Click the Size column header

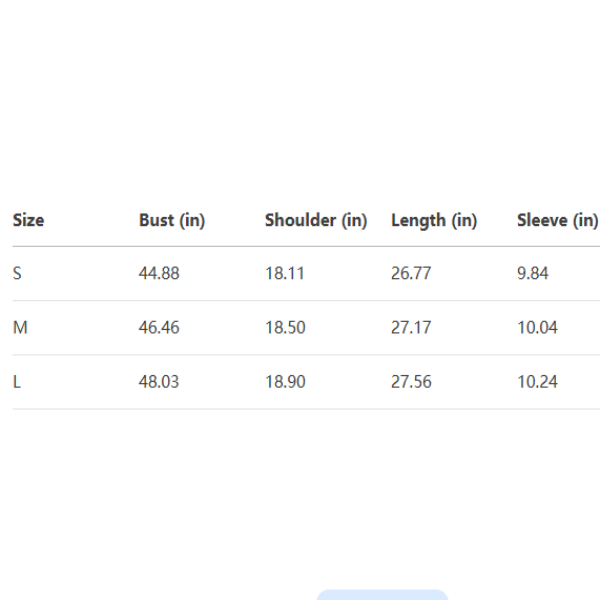(28, 220)
